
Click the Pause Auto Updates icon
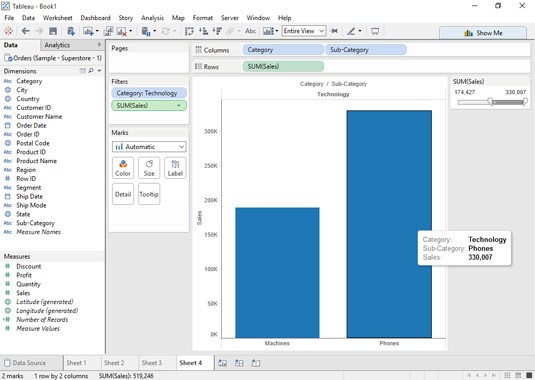[146, 31]
